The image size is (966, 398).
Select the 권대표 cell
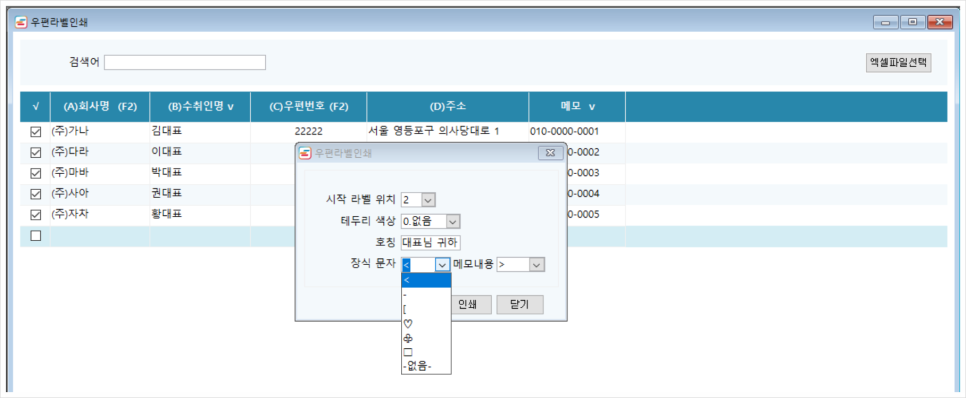[x=200, y=194]
